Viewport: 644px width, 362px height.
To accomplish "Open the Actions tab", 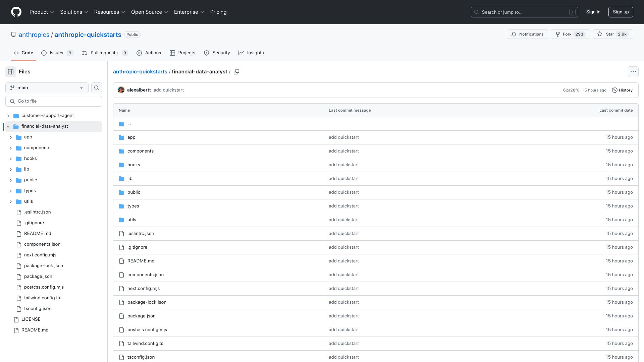I will coord(149,53).
